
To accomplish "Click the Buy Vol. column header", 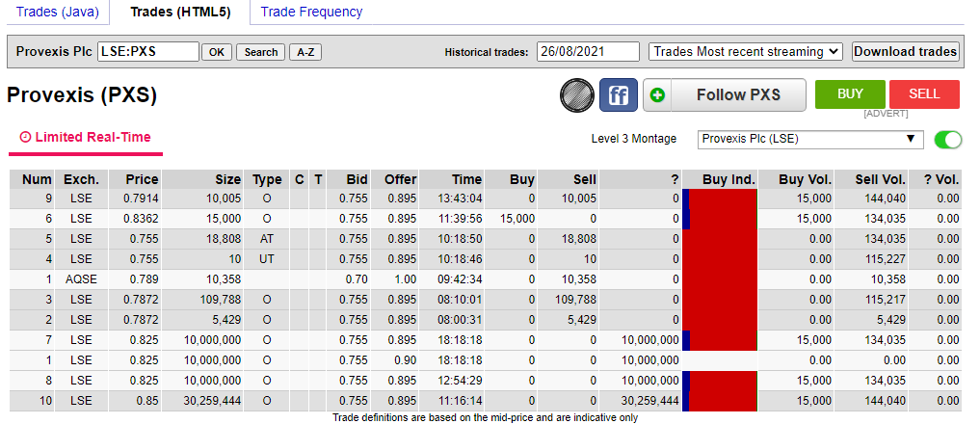I will (796, 179).
